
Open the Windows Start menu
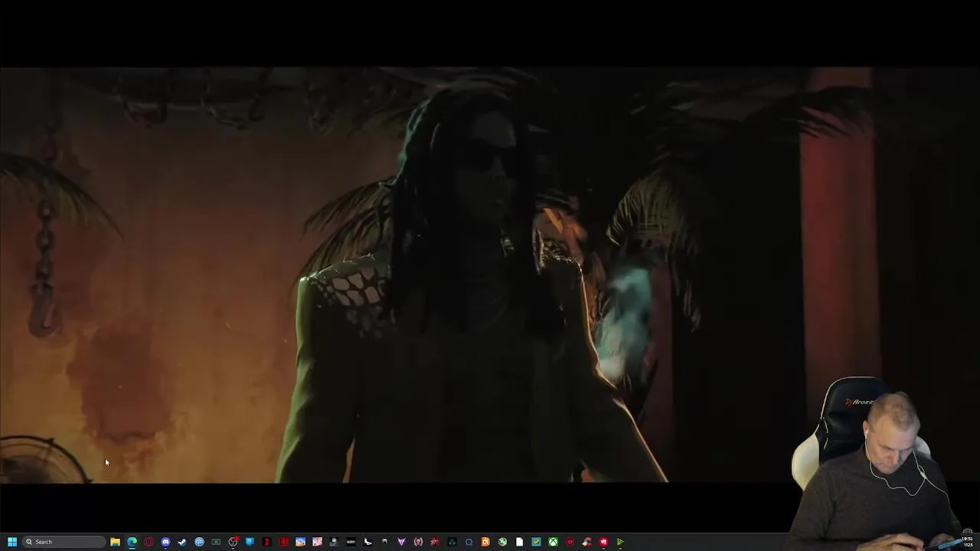[x=12, y=542]
